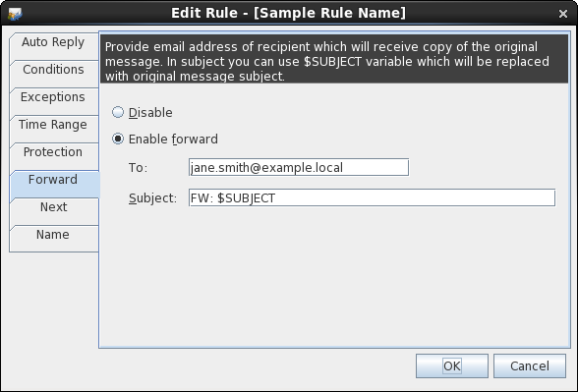The width and height of the screenshot is (578, 392).
Task: Focus the To email address field
Action: pyautogui.click(x=299, y=167)
